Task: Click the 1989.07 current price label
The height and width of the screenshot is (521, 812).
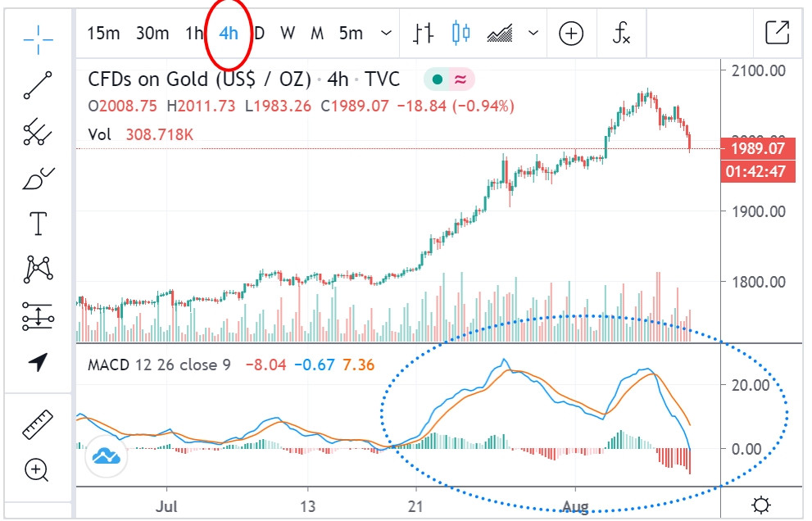Action: [x=756, y=149]
